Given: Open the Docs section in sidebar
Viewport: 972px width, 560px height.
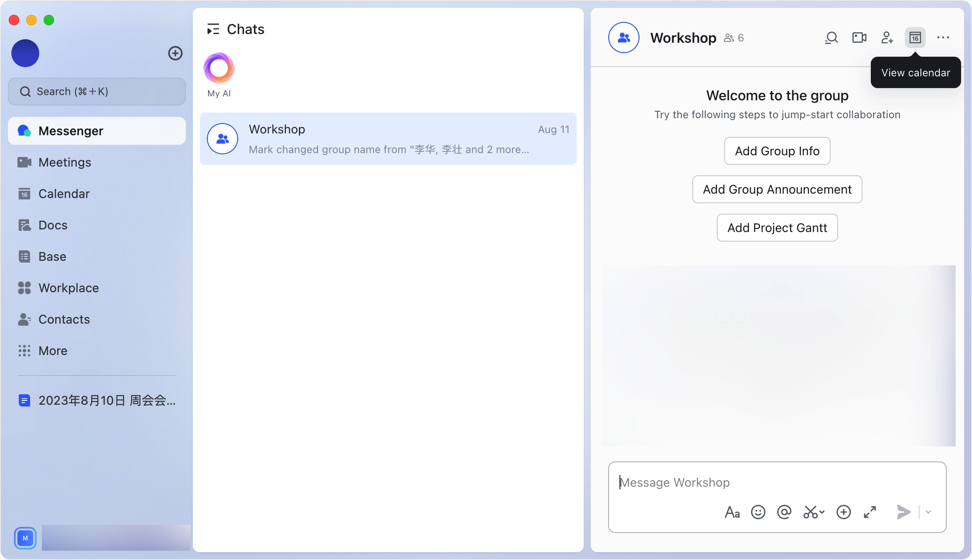Looking at the screenshot, I should point(52,225).
